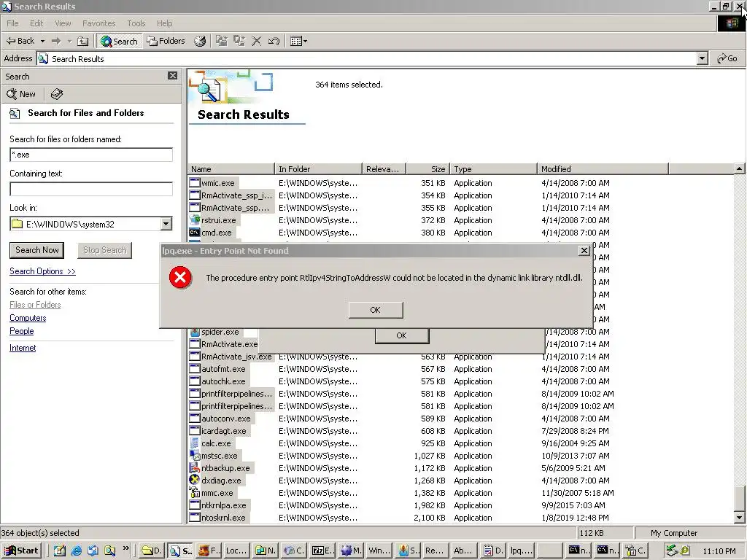Click the Copy To toolbar icon

coord(239,41)
